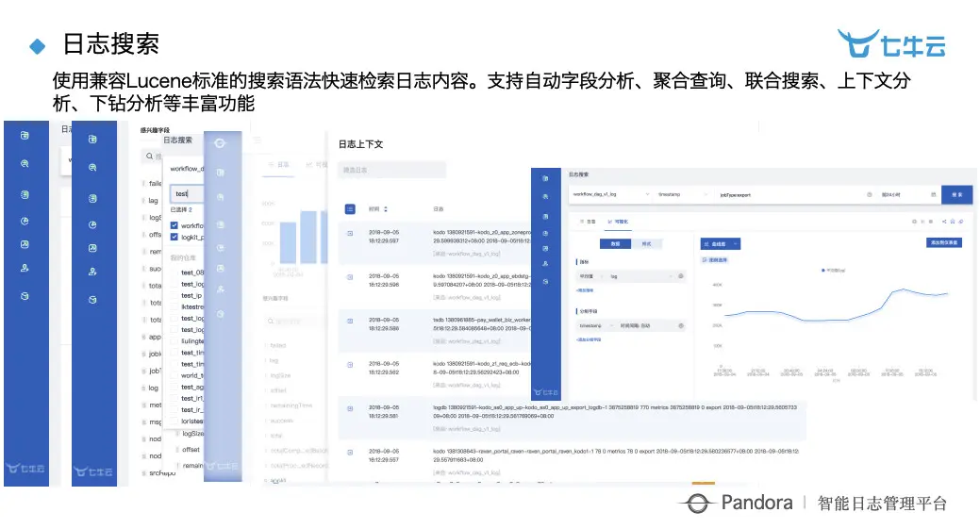Click the clock icon in the query bar

pos(870,195)
